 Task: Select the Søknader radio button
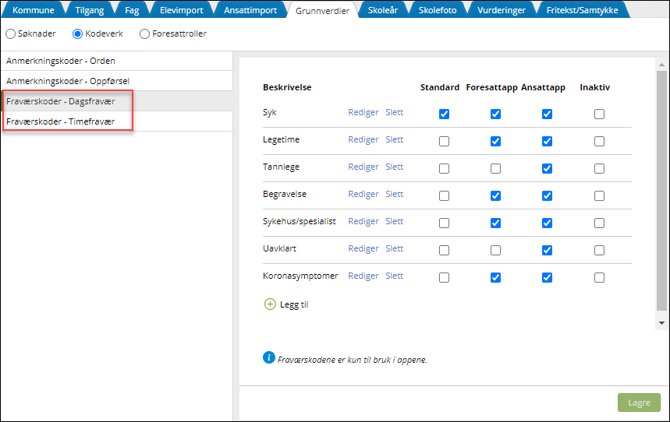pyautogui.click(x=11, y=34)
